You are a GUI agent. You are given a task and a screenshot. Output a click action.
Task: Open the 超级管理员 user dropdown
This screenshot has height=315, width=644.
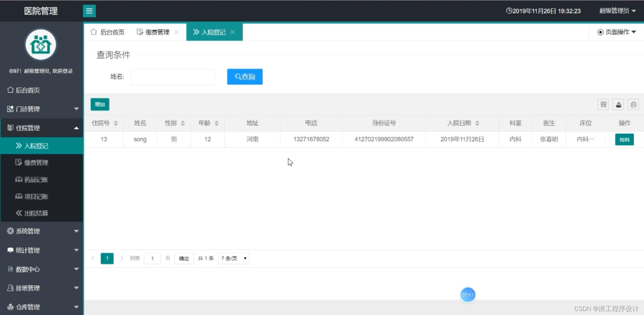618,11
